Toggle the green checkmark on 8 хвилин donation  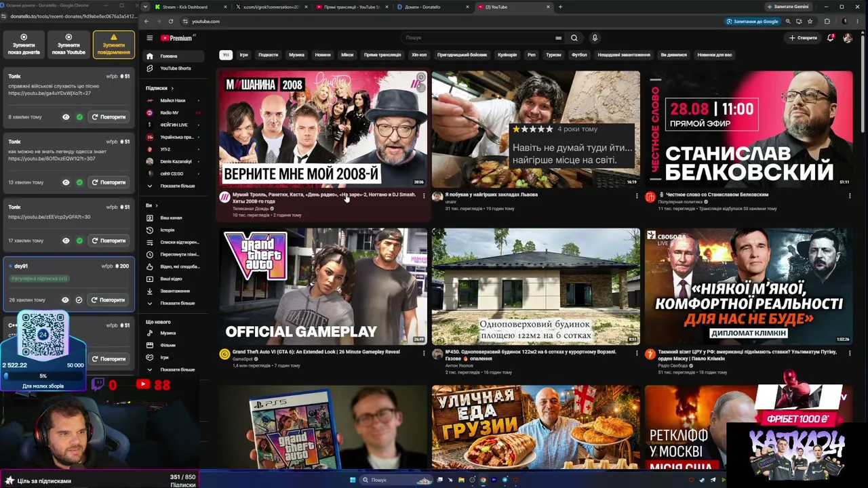(x=79, y=117)
